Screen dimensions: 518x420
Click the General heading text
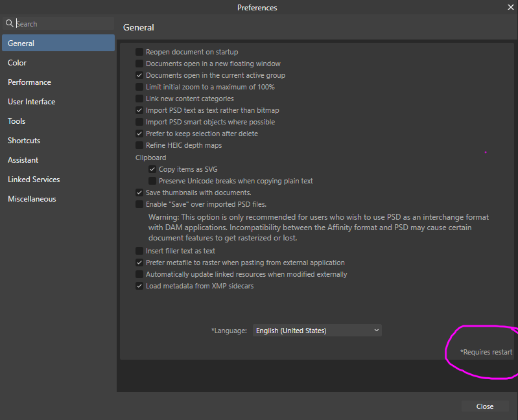(139, 27)
